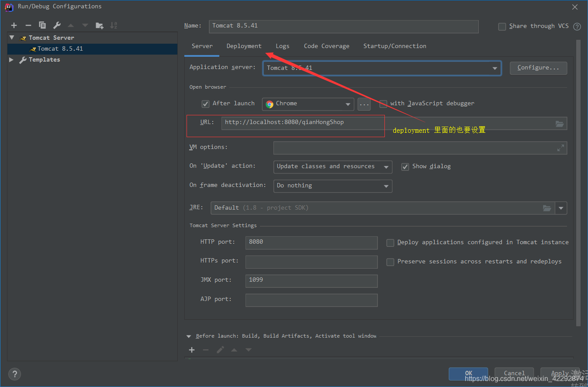The height and width of the screenshot is (387, 588).
Task: Move Before launch task up
Action: 234,350
